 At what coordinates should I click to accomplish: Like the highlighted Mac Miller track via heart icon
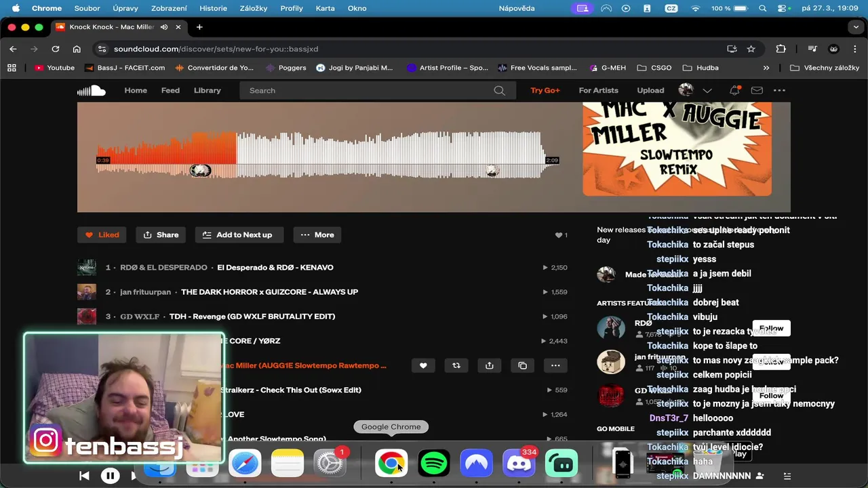(x=423, y=365)
